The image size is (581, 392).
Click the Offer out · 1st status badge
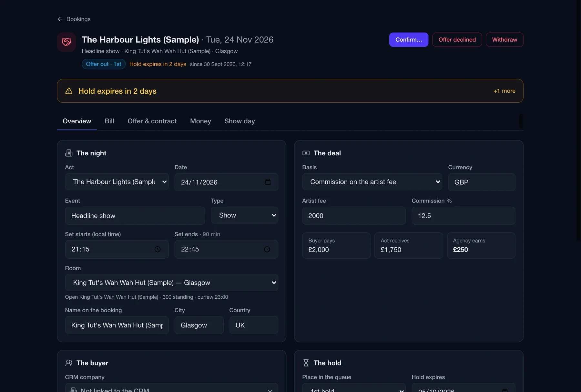(104, 64)
